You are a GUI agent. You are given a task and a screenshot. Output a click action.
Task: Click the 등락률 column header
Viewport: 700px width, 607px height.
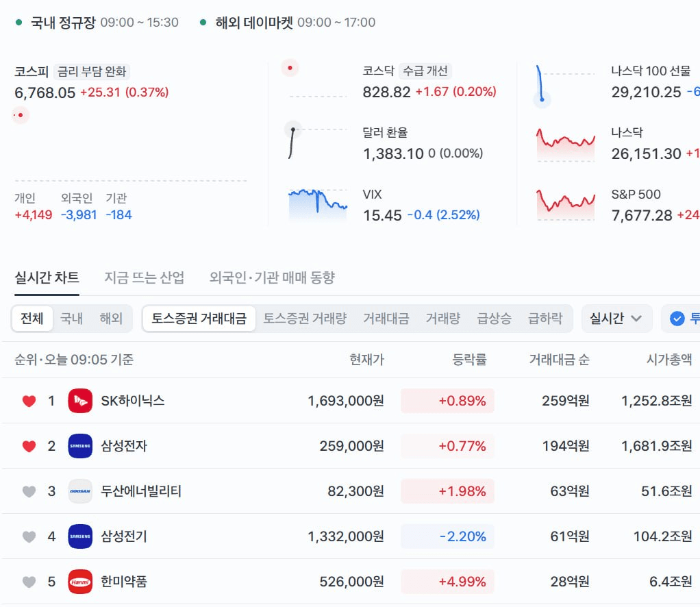(x=469, y=359)
